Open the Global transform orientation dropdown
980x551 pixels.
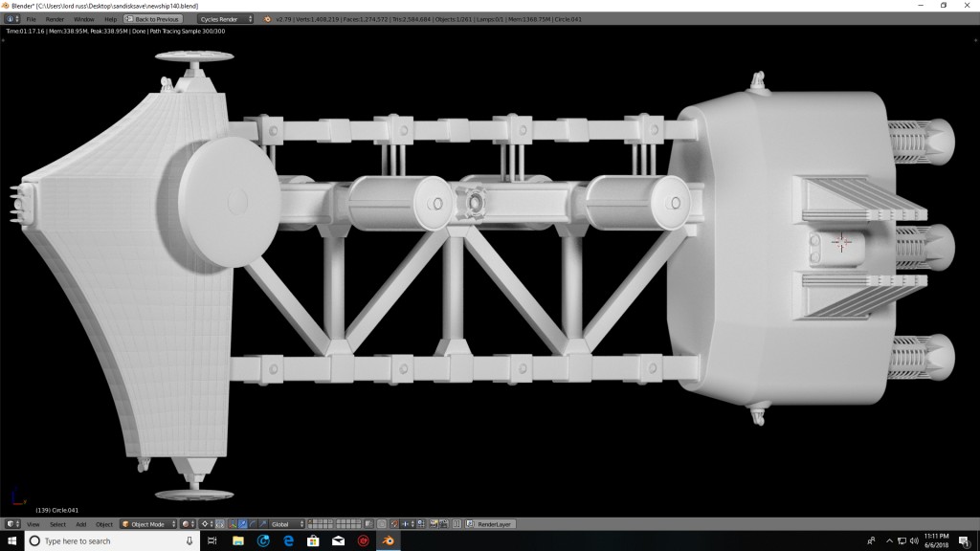coord(287,524)
